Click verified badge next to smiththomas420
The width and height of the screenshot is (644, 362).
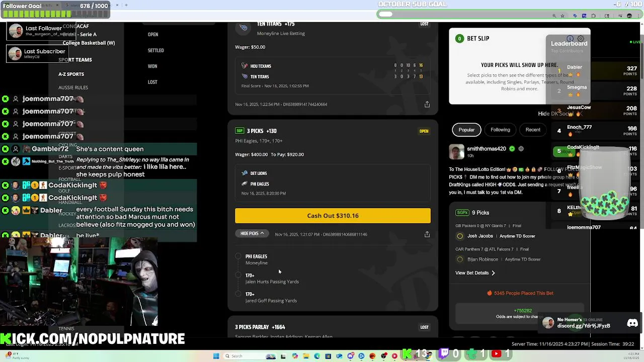pos(512,149)
